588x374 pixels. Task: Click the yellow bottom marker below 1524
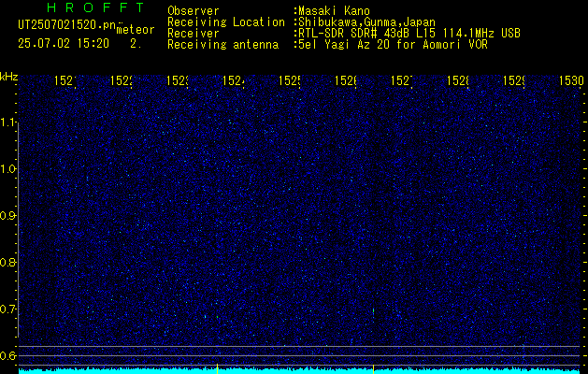click(x=217, y=368)
